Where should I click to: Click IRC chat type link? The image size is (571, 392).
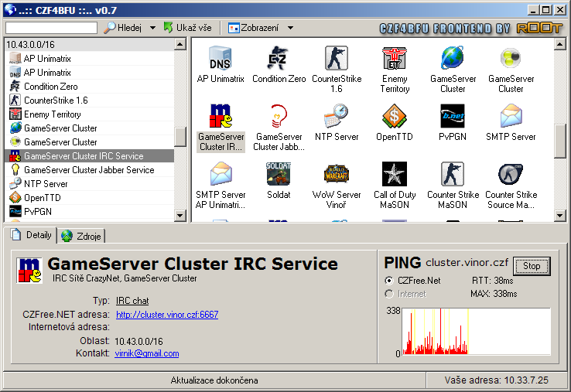coord(132,301)
